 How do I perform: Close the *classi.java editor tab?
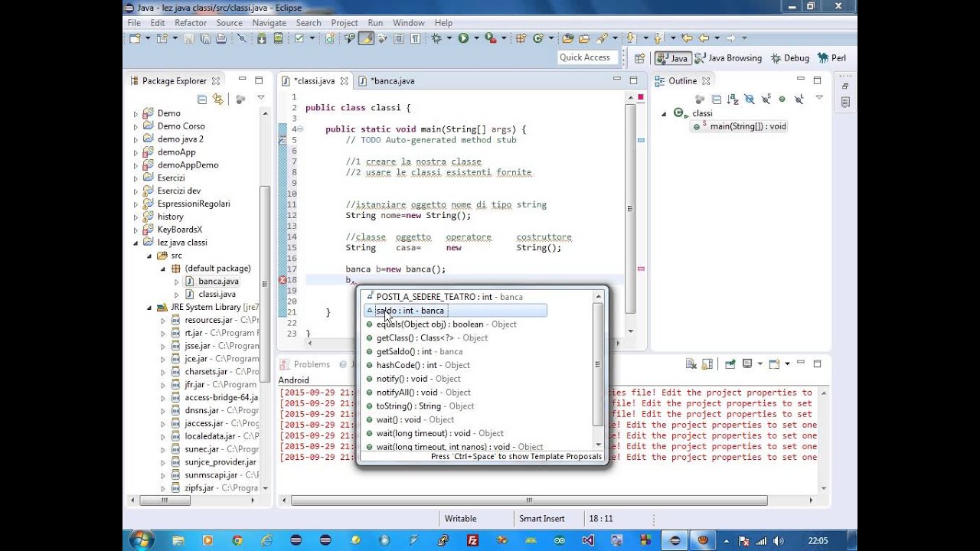(x=345, y=81)
